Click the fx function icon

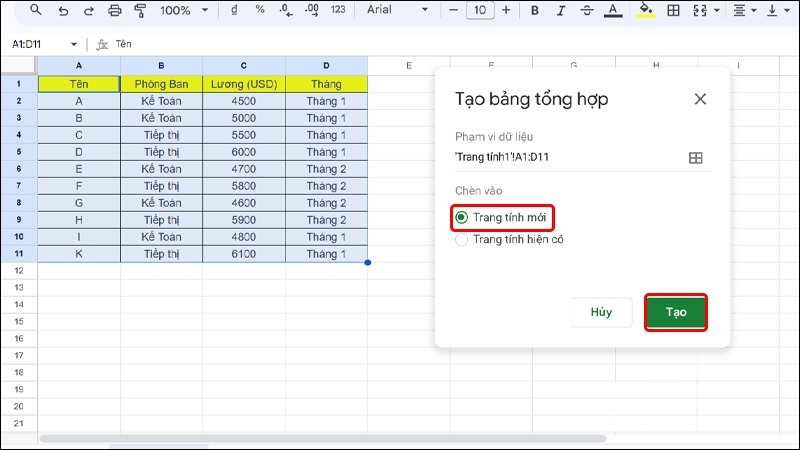pos(102,44)
